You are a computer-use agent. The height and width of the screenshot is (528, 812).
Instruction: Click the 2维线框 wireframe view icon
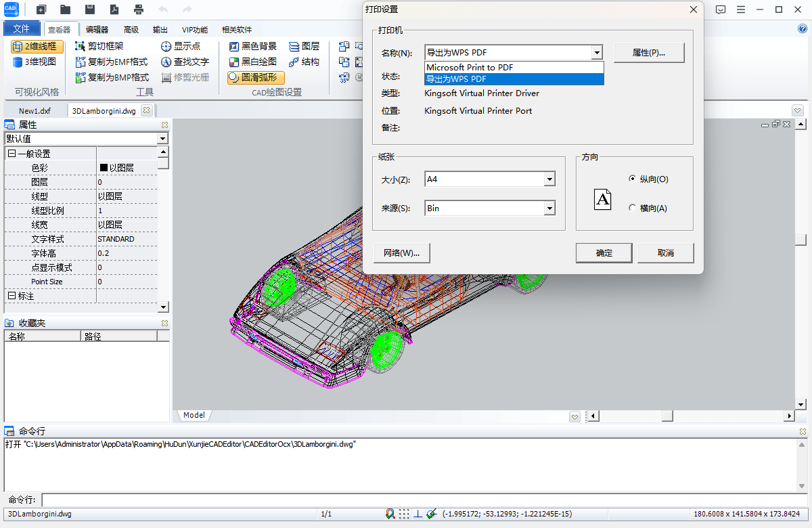pyautogui.click(x=18, y=47)
